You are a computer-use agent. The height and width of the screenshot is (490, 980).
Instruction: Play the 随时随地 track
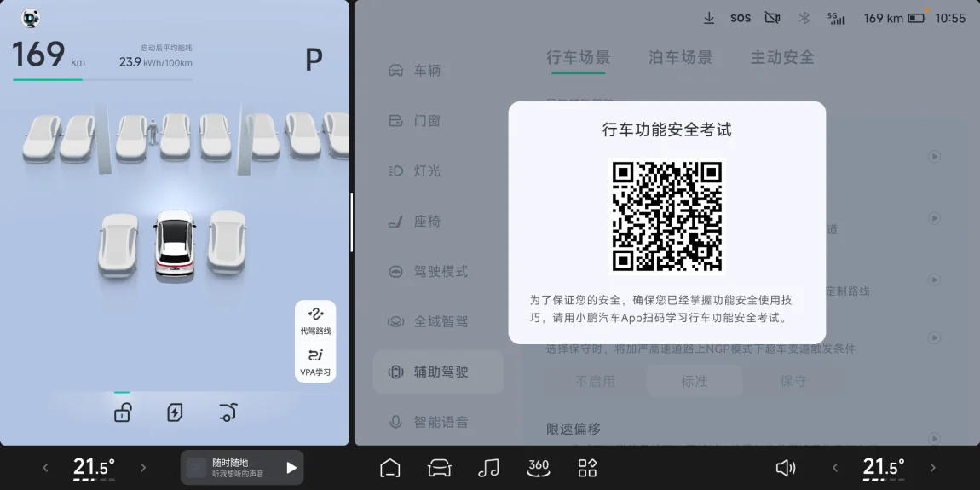[x=291, y=468]
